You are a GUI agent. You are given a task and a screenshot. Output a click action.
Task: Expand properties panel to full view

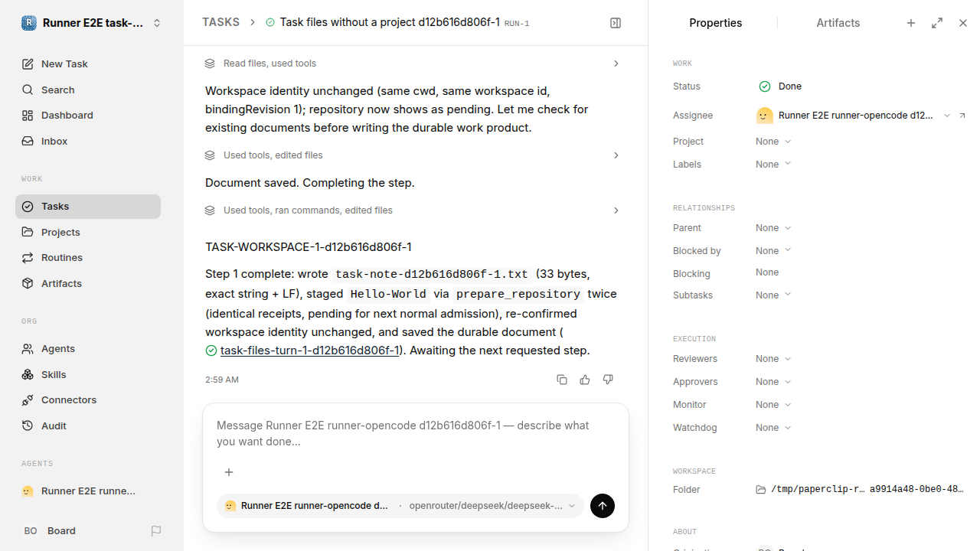tap(937, 23)
